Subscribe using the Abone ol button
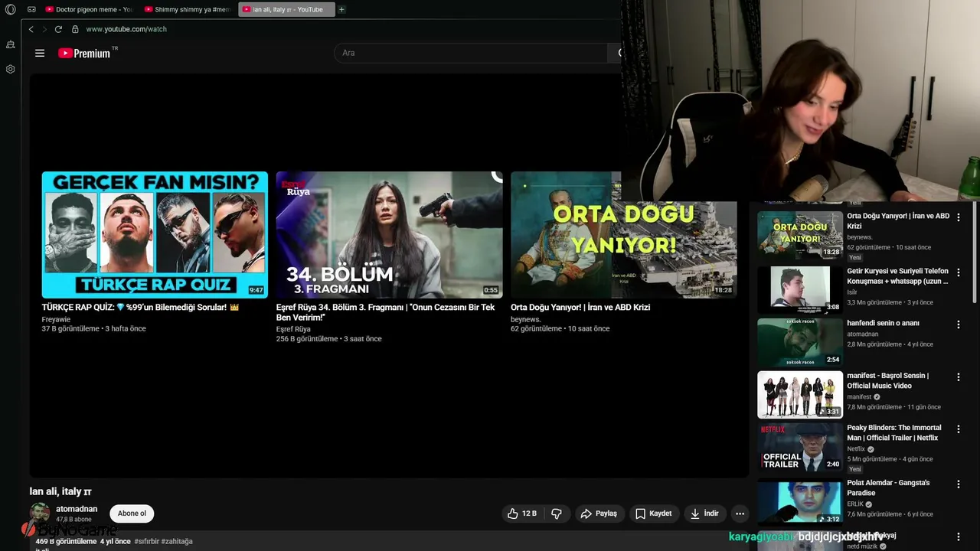The height and width of the screenshot is (551, 980). pyautogui.click(x=132, y=514)
